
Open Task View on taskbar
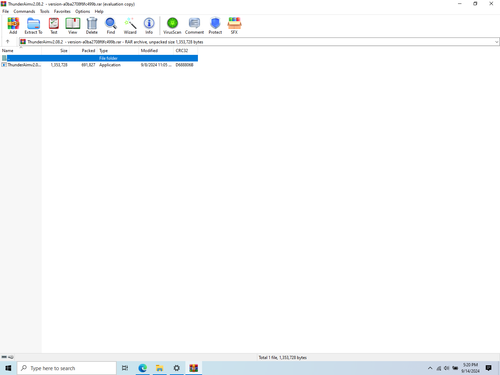click(x=125, y=368)
